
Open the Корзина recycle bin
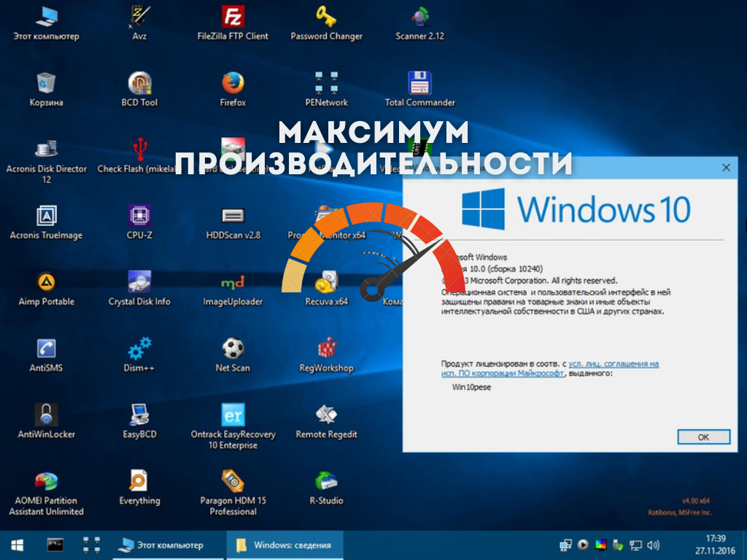point(46,90)
